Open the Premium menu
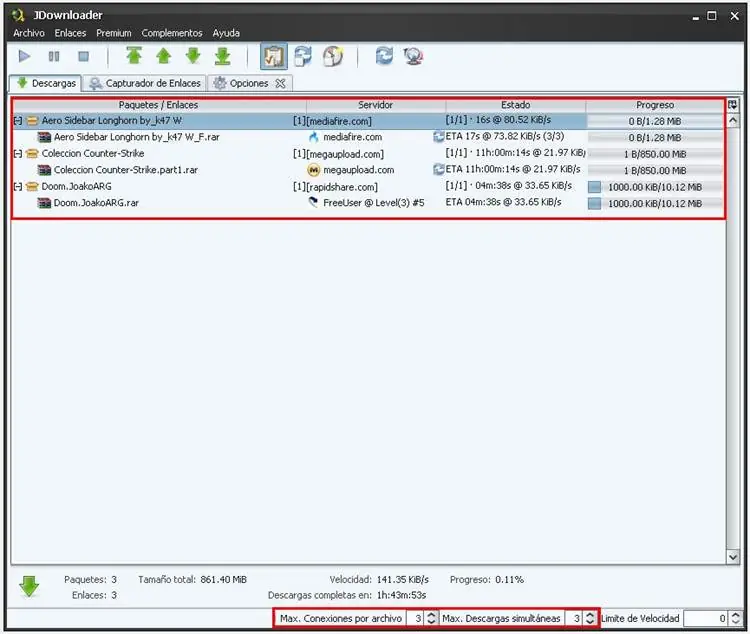 pos(114,33)
